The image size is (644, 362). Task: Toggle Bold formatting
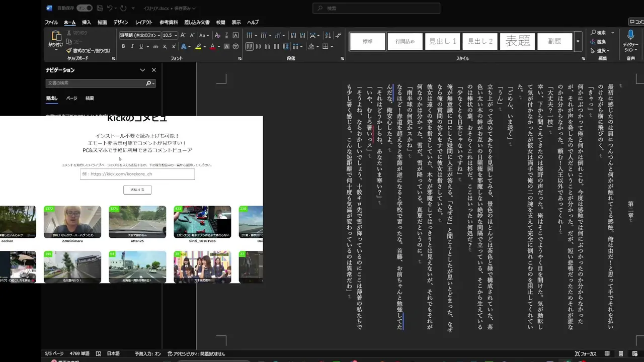pyautogui.click(x=123, y=46)
